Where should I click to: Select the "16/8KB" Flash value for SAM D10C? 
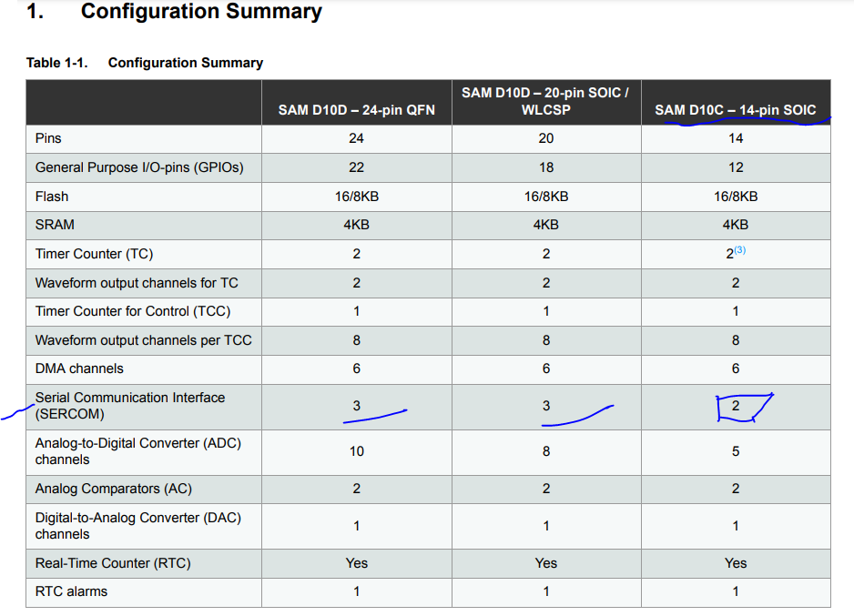[735, 196]
